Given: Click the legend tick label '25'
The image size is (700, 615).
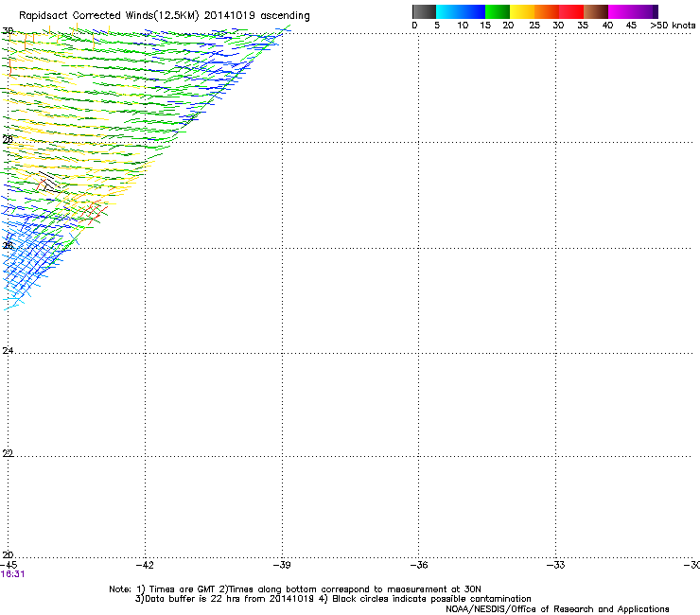Looking at the screenshot, I should click(534, 26).
